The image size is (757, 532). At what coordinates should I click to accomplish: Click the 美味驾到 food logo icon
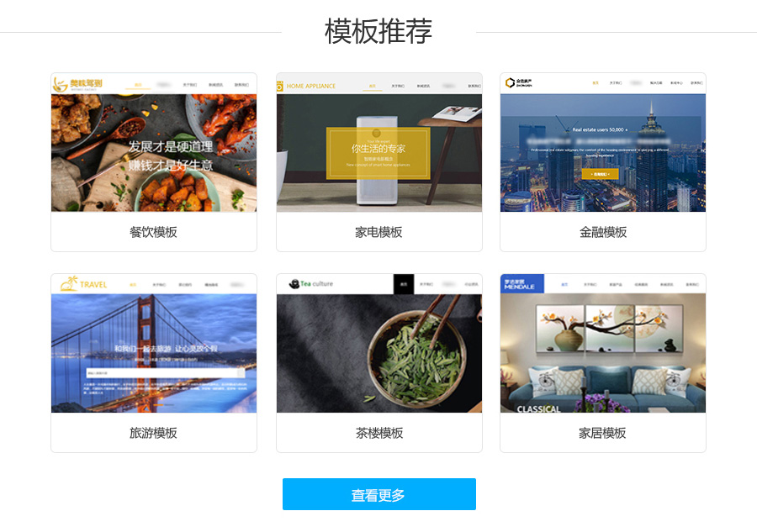pos(60,84)
